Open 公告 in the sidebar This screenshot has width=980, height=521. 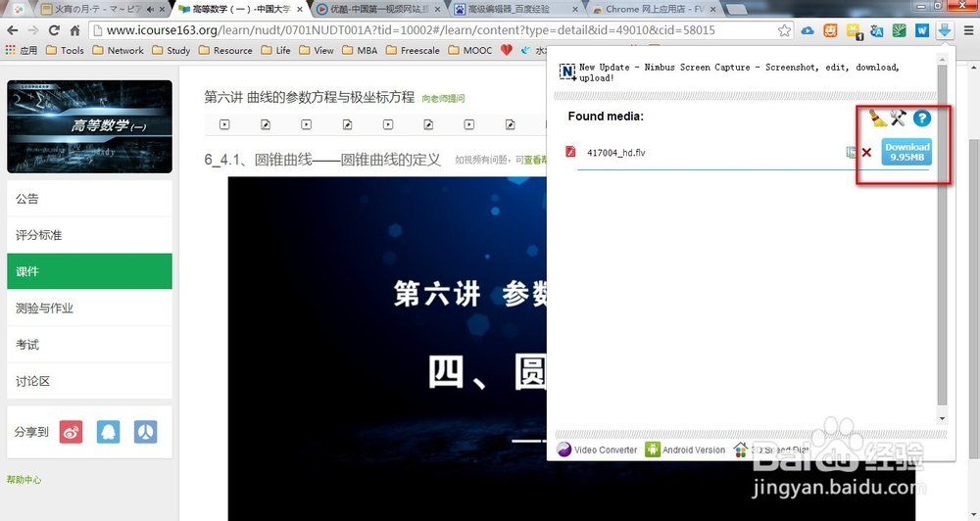(x=89, y=199)
